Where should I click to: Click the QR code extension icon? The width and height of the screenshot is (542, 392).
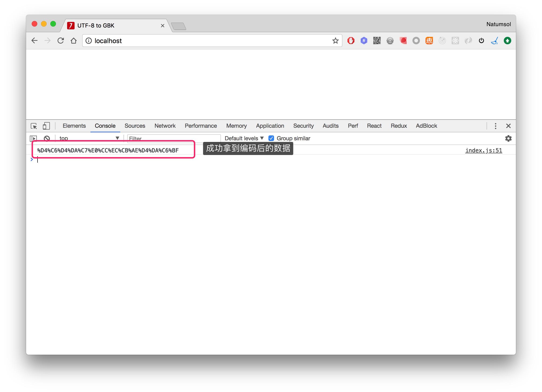pos(377,41)
